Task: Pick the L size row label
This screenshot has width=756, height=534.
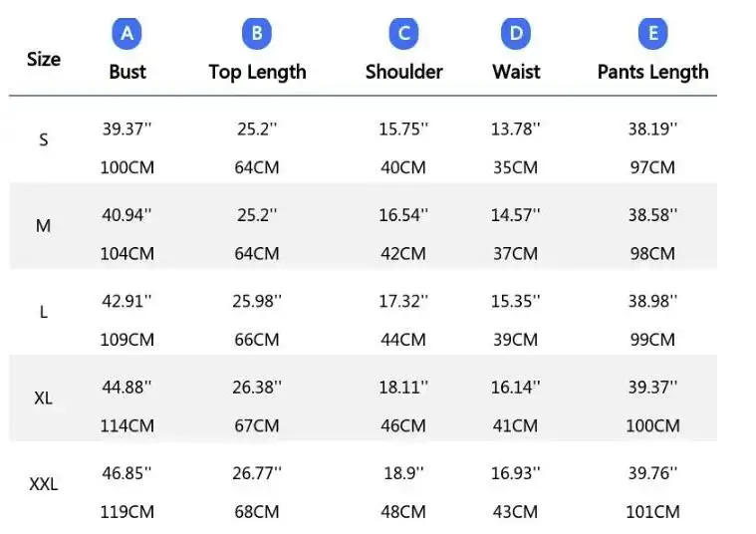Action: coord(44,312)
